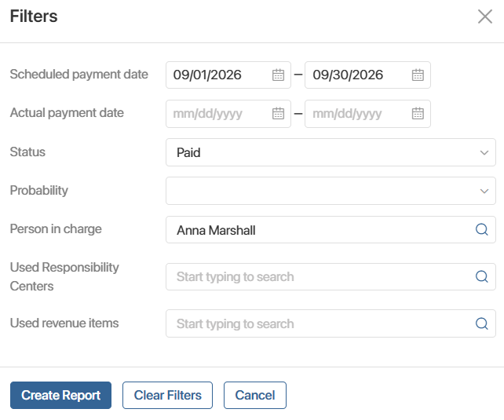Click the 'Person in charge' label
The height and width of the screenshot is (420, 504).
pos(56,228)
